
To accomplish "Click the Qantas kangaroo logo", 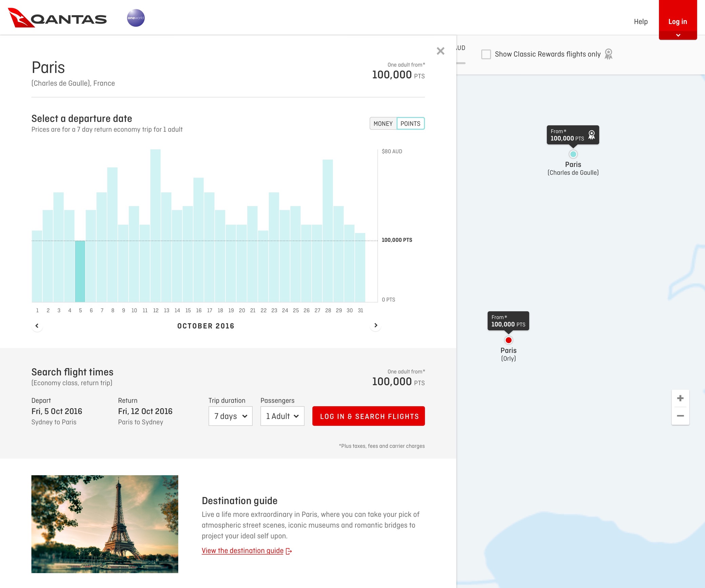I will tap(57, 18).
